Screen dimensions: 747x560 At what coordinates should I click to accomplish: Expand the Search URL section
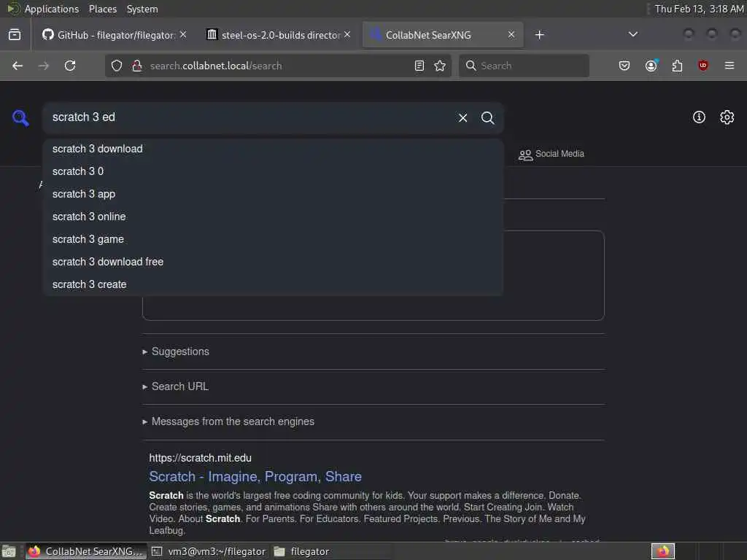pos(175,386)
